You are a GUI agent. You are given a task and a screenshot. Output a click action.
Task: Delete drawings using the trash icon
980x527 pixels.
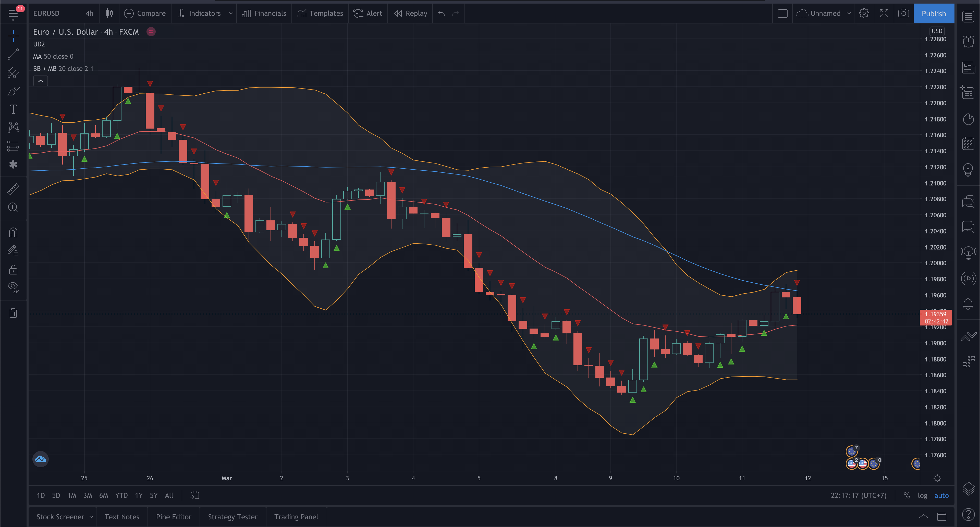point(13,312)
